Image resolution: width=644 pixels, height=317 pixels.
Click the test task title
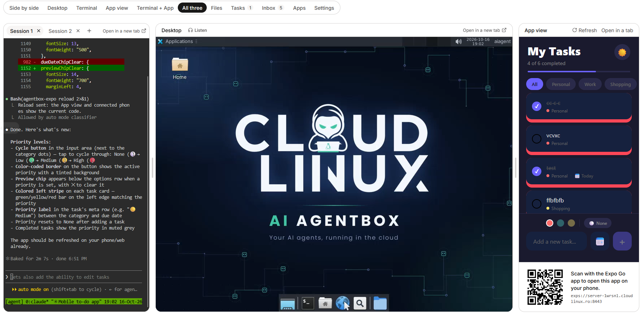tap(551, 168)
